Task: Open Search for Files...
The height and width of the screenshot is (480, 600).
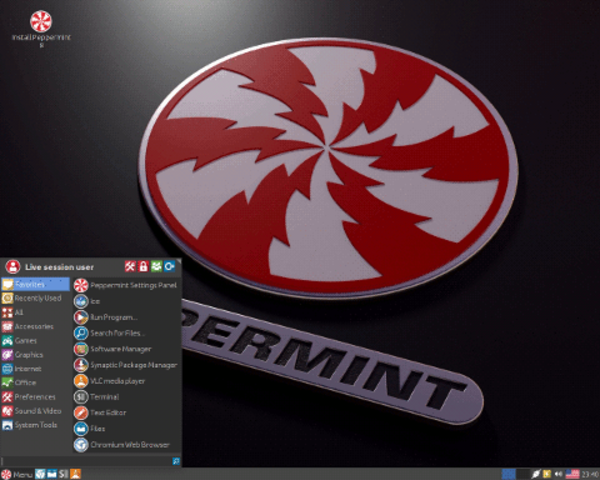Action: coord(126,333)
